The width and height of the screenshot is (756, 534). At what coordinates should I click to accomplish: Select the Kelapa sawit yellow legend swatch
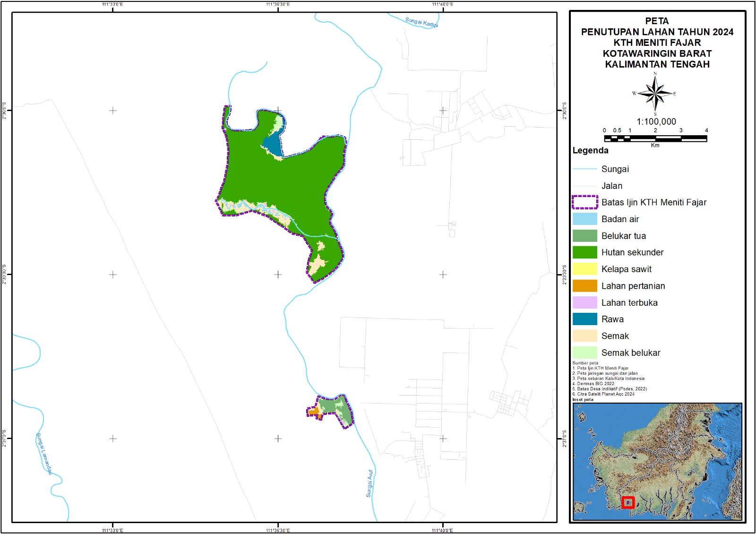[x=584, y=269]
